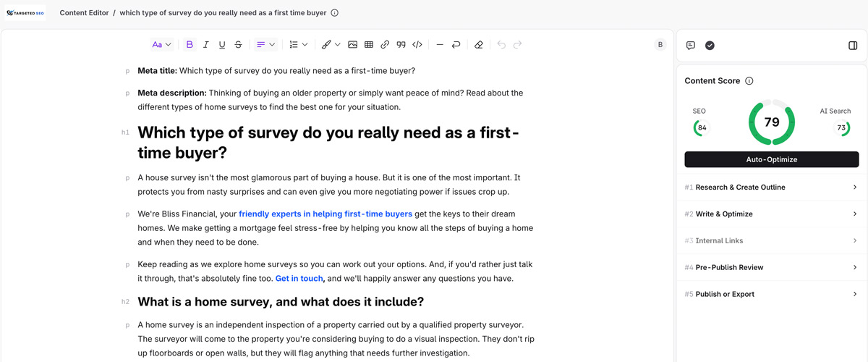Click the Meta description paragraph
The width and height of the screenshot is (868, 362).
(x=331, y=100)
